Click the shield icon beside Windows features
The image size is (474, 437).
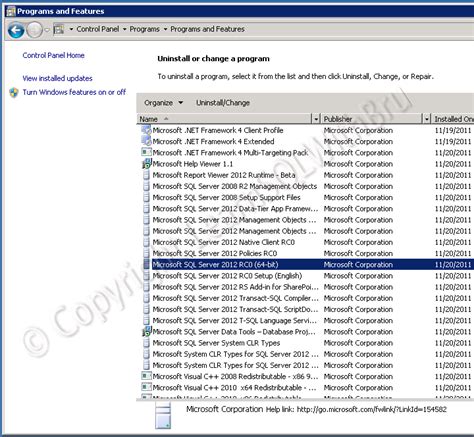click(x=14, y=92)
